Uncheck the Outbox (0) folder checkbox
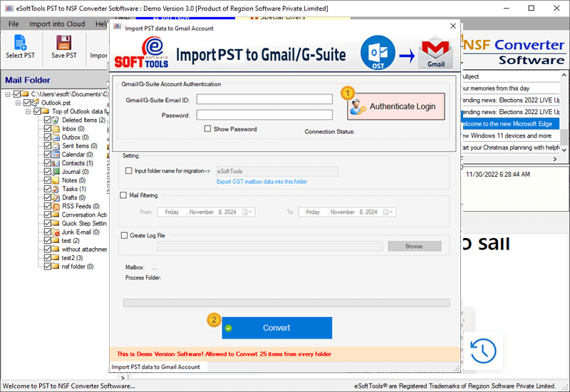 click(48, 137)
